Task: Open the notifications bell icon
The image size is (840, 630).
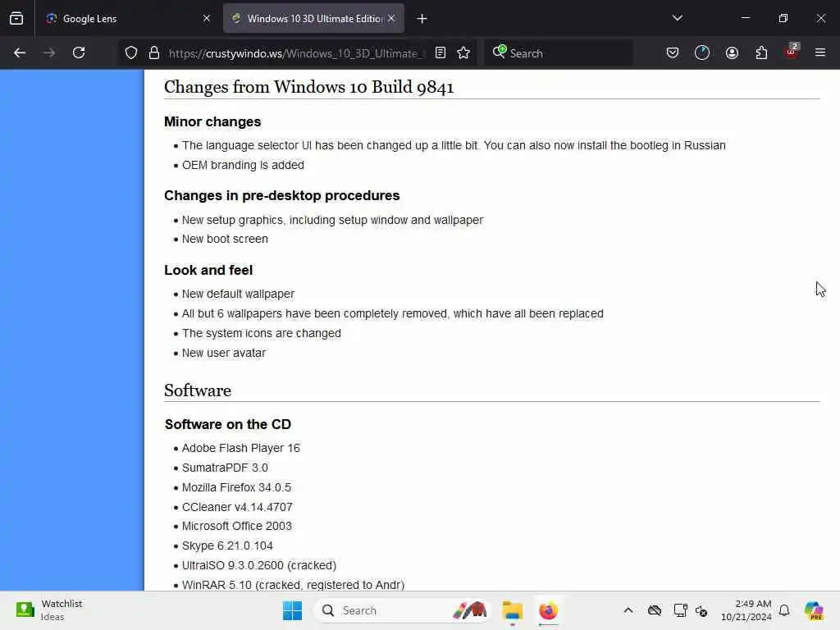Action: 784,610
